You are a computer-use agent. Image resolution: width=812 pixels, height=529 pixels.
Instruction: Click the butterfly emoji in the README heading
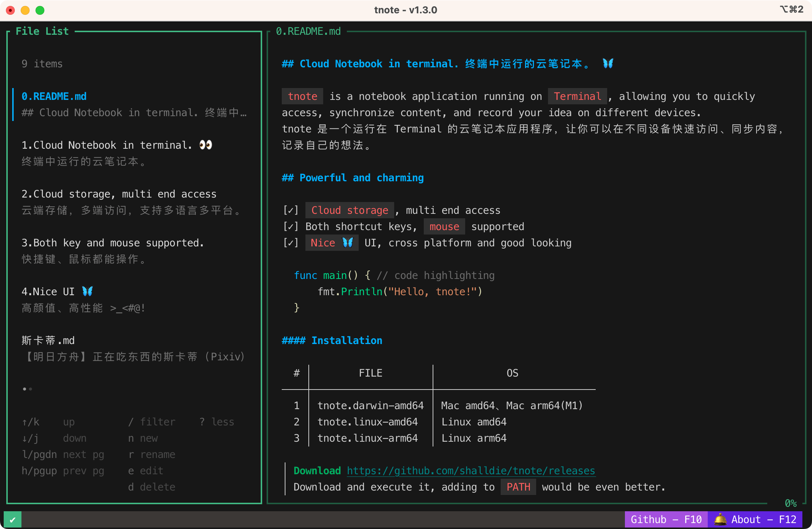point(608,64)
